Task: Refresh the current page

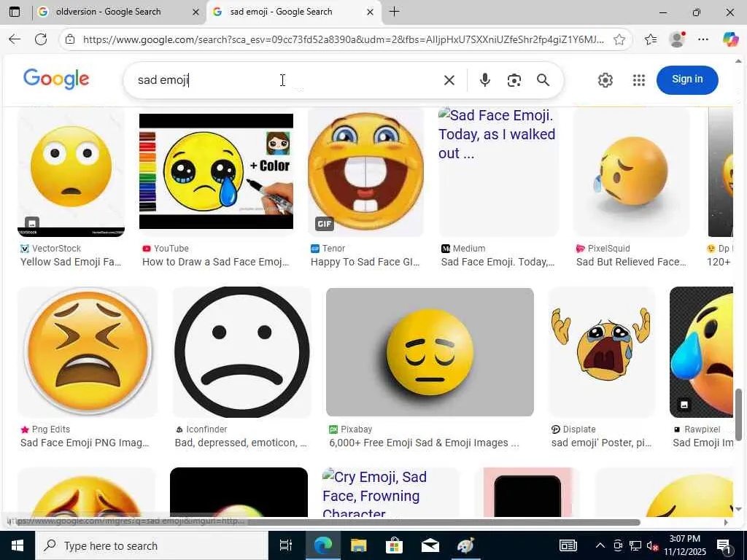Action: click(x=41, y=39)
